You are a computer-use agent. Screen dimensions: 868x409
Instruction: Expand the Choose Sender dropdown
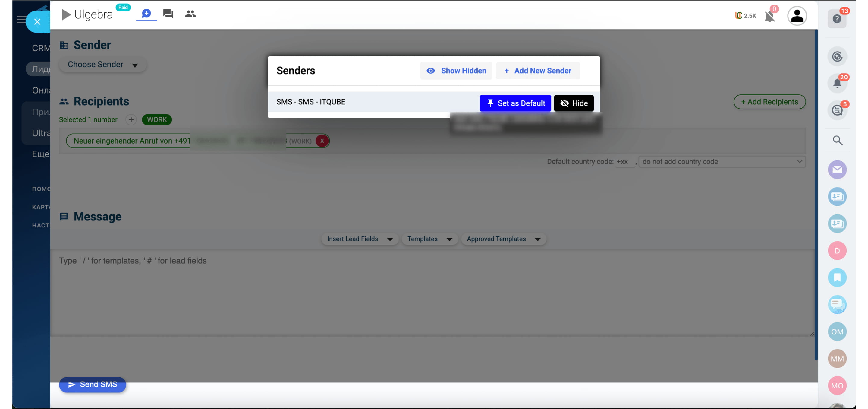[102, 65]
